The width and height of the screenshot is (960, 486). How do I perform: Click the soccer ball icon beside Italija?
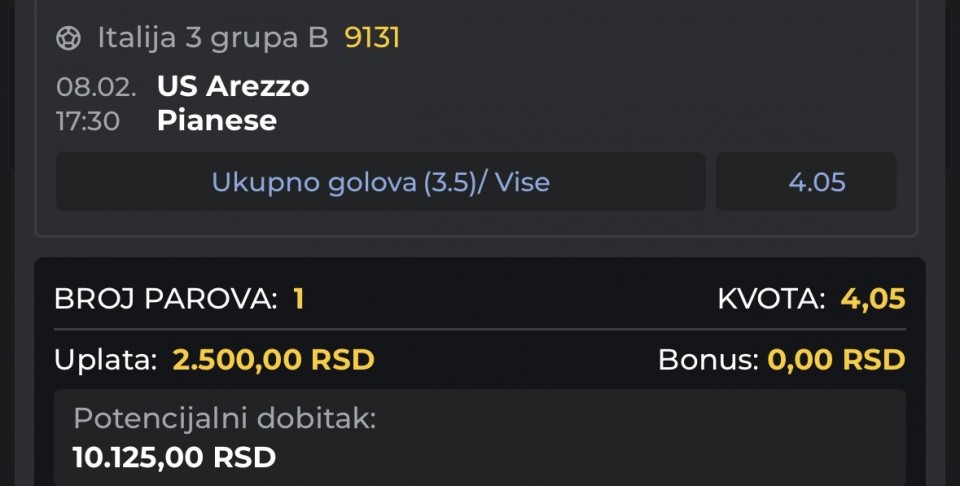click(x=69, y=38)
